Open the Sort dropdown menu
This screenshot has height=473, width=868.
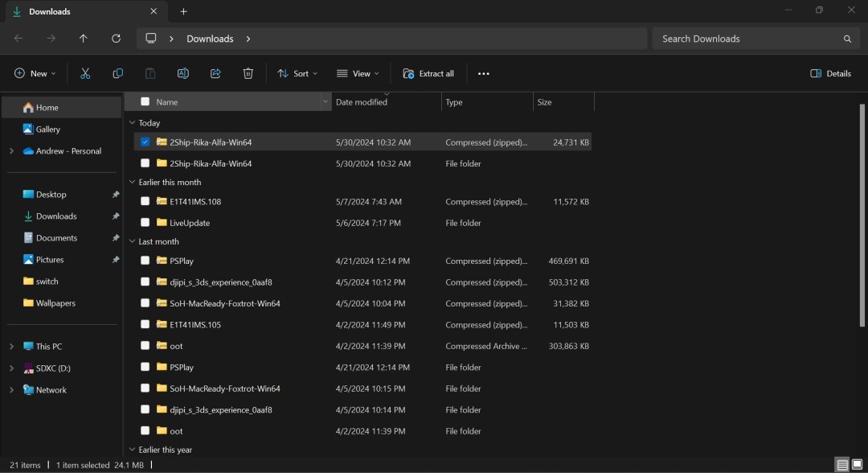pyautogui.click(x=297, y=73)
